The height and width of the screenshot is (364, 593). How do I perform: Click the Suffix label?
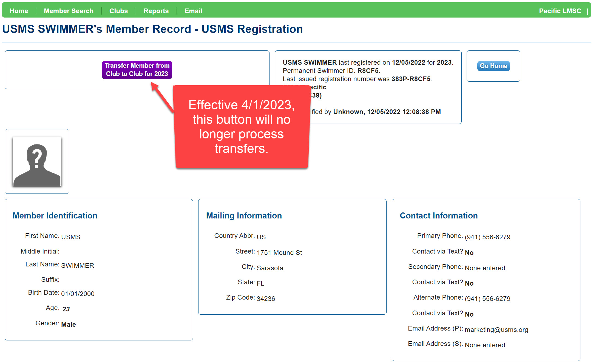(50, 280)
